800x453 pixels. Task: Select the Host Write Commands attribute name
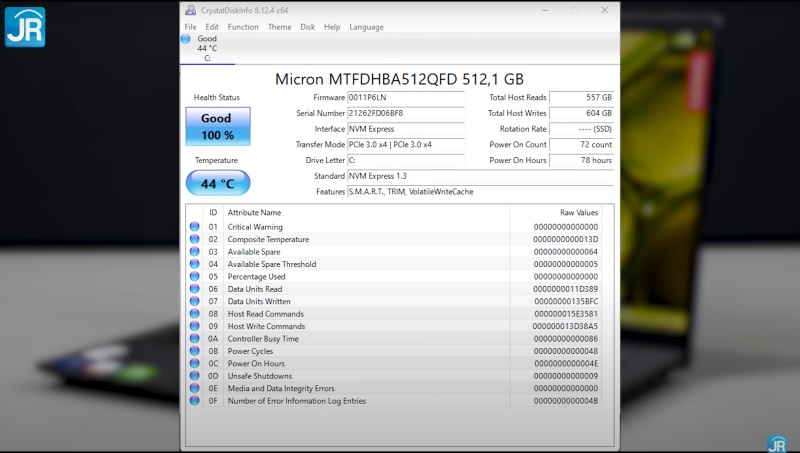point(266,326)
